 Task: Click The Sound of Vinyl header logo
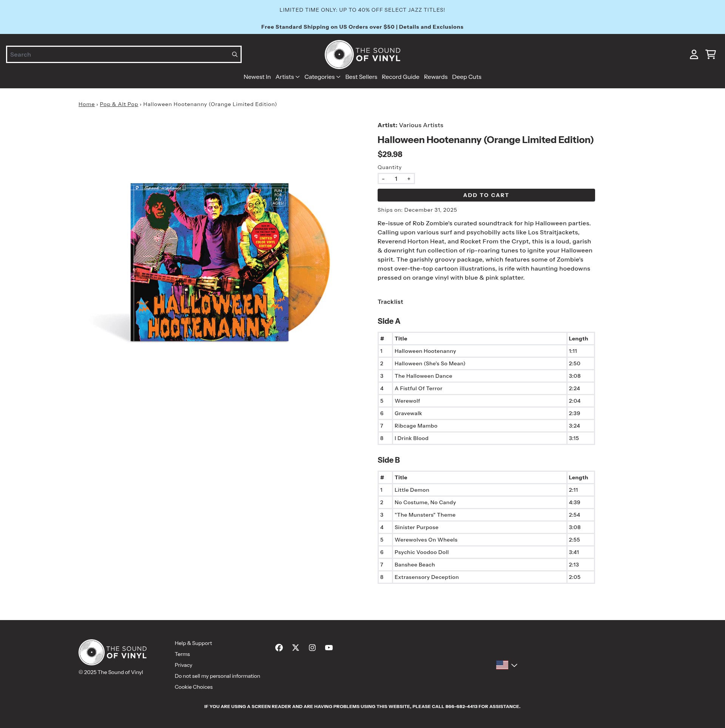362,54
